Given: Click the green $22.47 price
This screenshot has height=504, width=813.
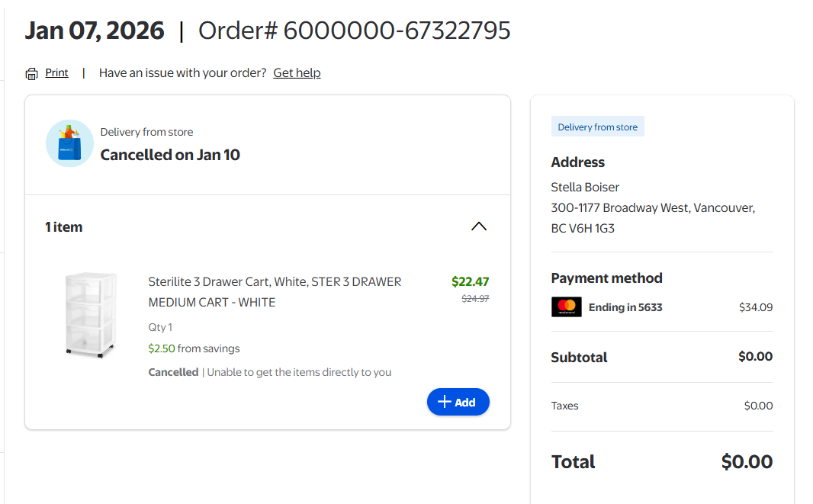Looking at the screenshot, I should click(x=470, y=282).
